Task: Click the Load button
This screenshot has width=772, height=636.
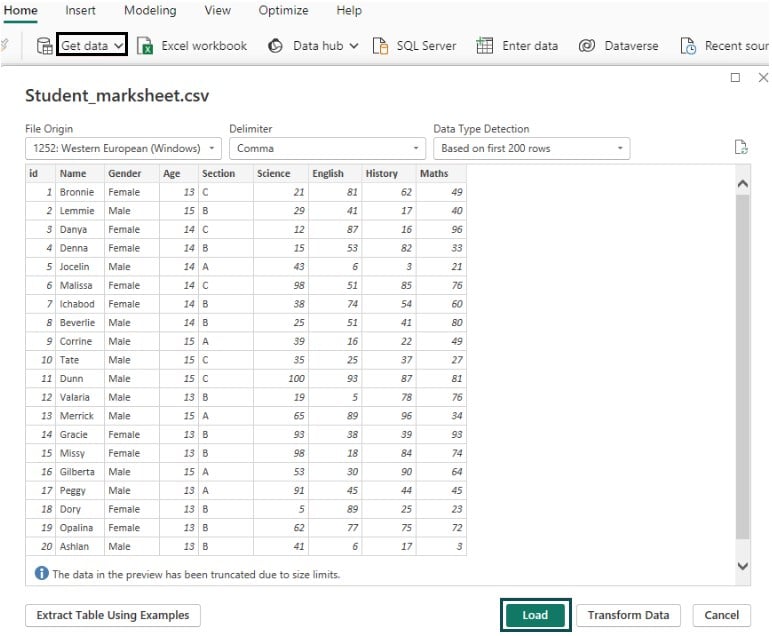Action: [x=535, y=615]
